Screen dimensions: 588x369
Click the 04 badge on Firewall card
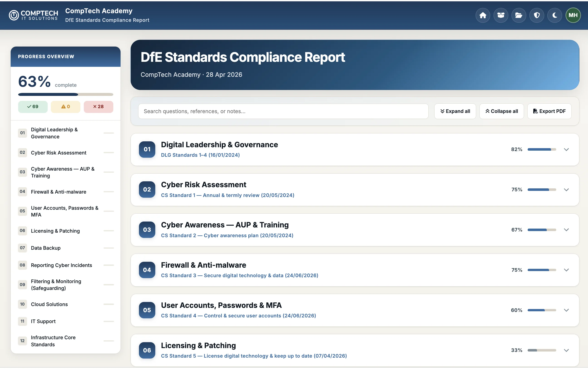pyautogui.click(x=147, y=270)
